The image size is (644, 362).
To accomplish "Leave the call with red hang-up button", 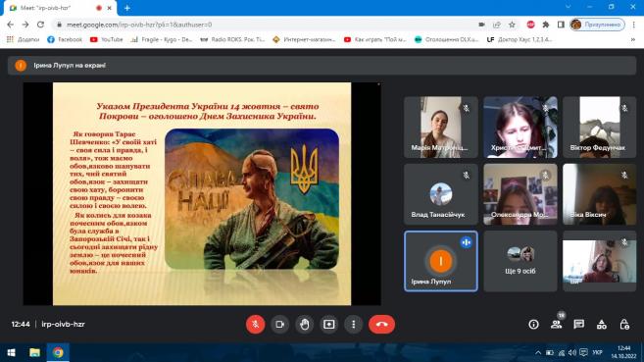I will [381, 324].
